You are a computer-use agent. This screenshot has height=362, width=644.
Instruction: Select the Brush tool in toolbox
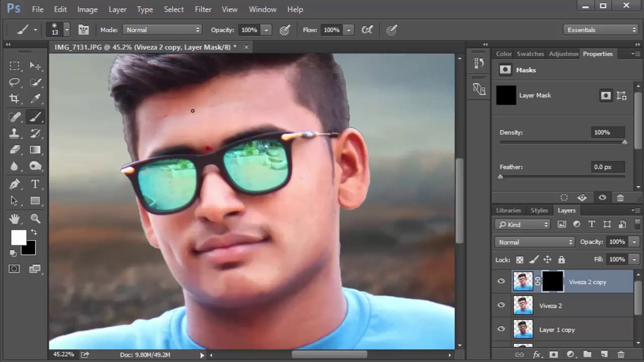(35, 117)
